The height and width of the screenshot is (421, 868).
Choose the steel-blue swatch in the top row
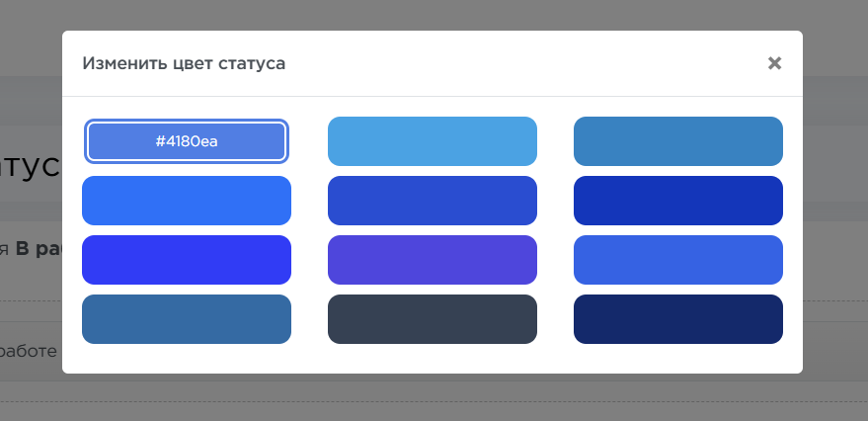point(678,141)
